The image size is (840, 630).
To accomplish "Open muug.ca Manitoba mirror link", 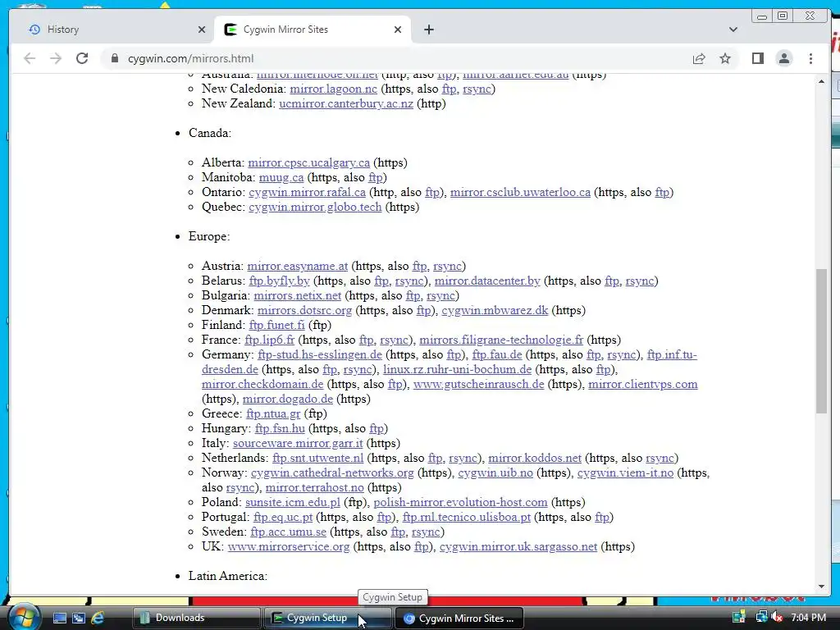I will click(281, 177).
